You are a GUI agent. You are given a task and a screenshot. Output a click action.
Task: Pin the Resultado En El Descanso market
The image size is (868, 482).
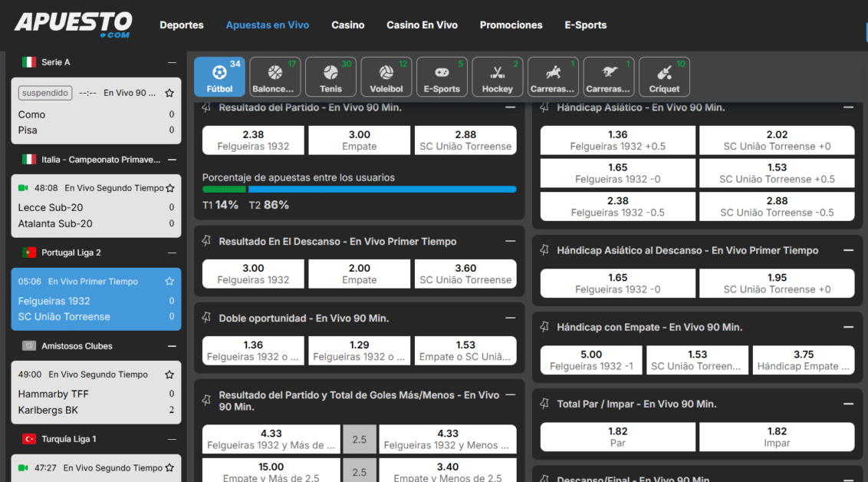tap(206, 241)
